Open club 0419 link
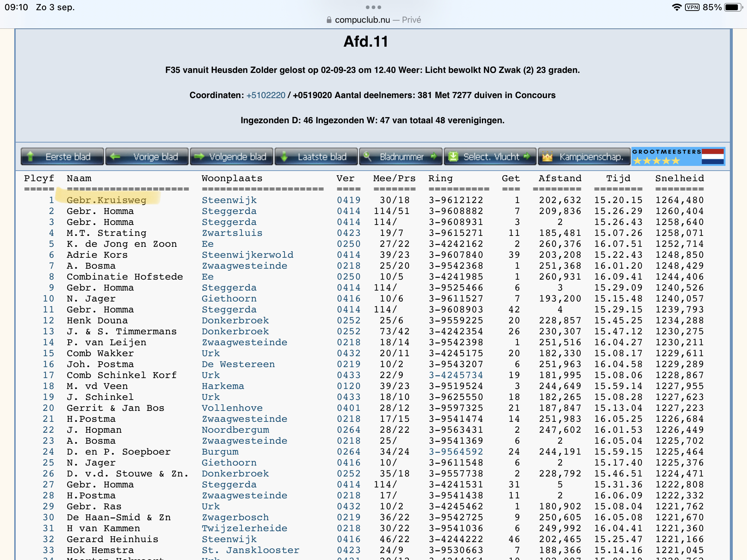The height and width of the screenshot is (560, 747). tap(349, 200)
